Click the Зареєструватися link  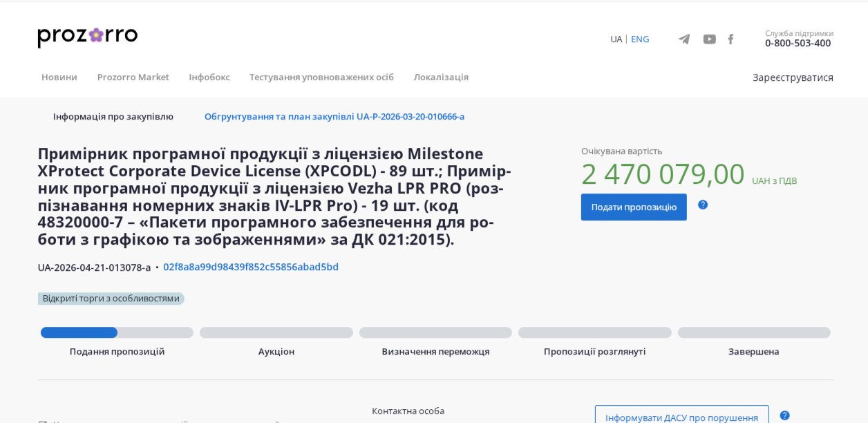[x=793, y=77]
